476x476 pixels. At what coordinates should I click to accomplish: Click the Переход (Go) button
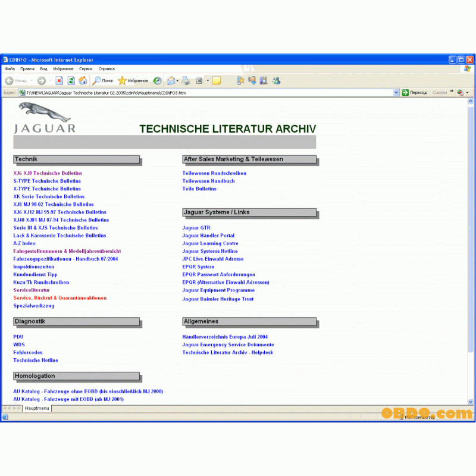click(415, 92)
